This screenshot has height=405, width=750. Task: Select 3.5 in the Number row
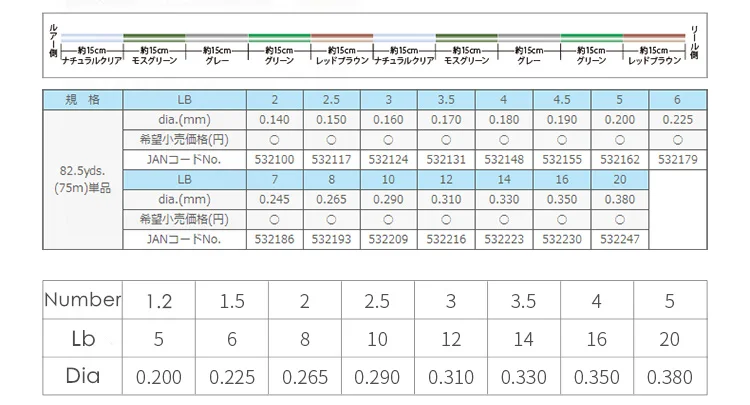523,301
